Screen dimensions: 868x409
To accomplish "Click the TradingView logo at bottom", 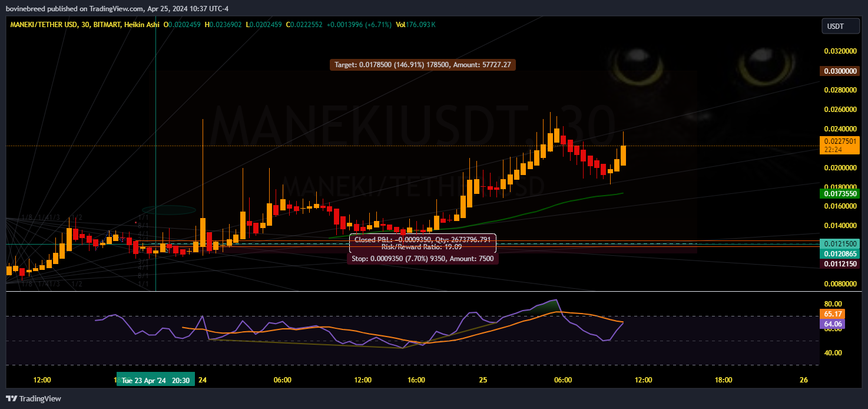I will tap(34, 398).
